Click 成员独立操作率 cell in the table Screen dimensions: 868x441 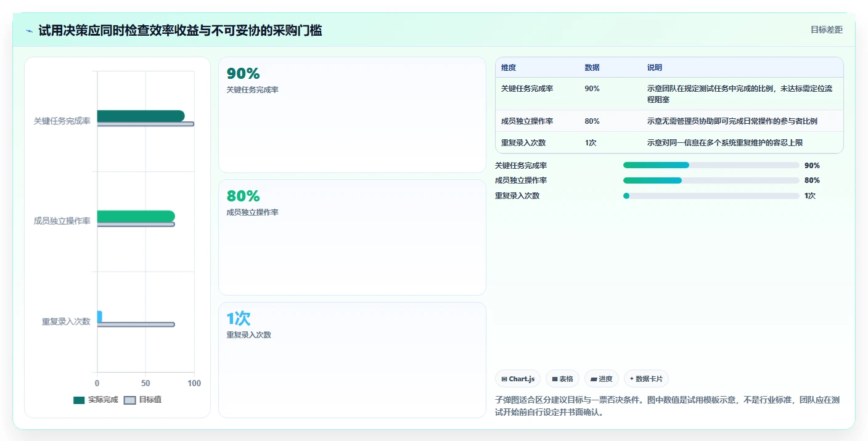click(527, 121)
